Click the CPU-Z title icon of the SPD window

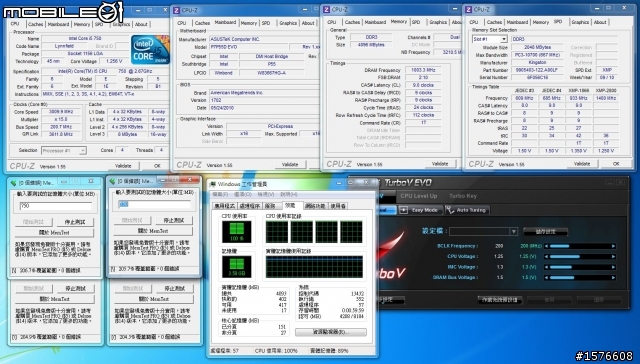click(x=469, y=9)
